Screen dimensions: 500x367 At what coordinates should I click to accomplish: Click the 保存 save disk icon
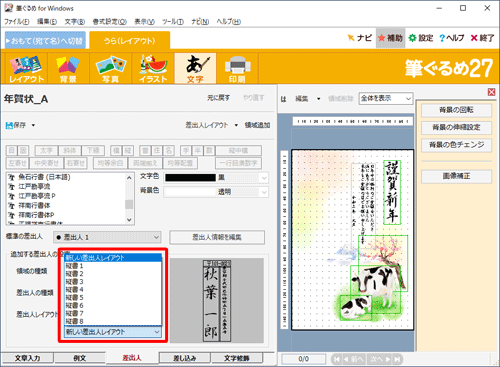[x=9, y=125]
